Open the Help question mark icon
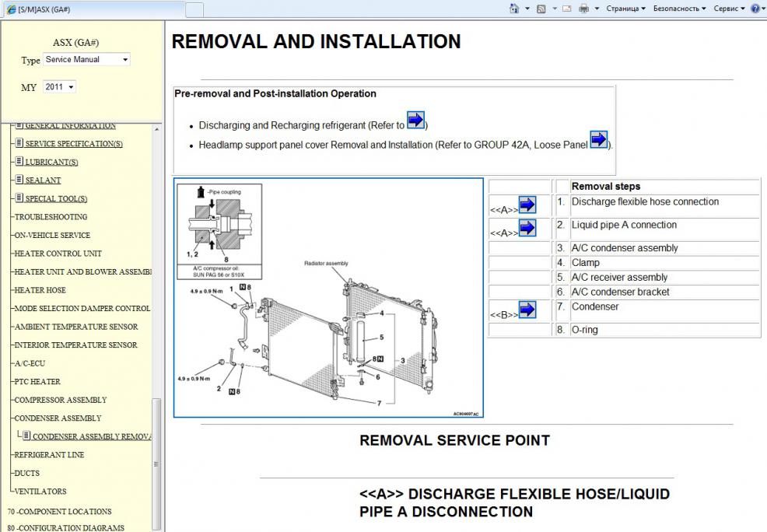767x532 pixels. point(755,9)
